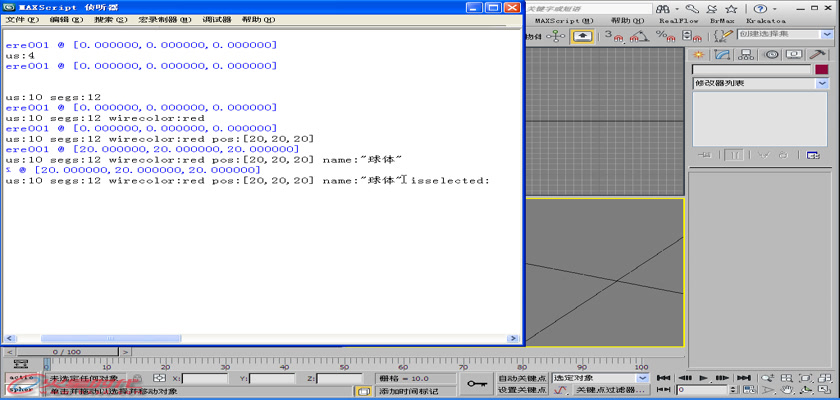This screenshot has height=400, width=840.
Task: Switch to the Modify panel tab
Action: pyautogui.click(x=722, y=54)
